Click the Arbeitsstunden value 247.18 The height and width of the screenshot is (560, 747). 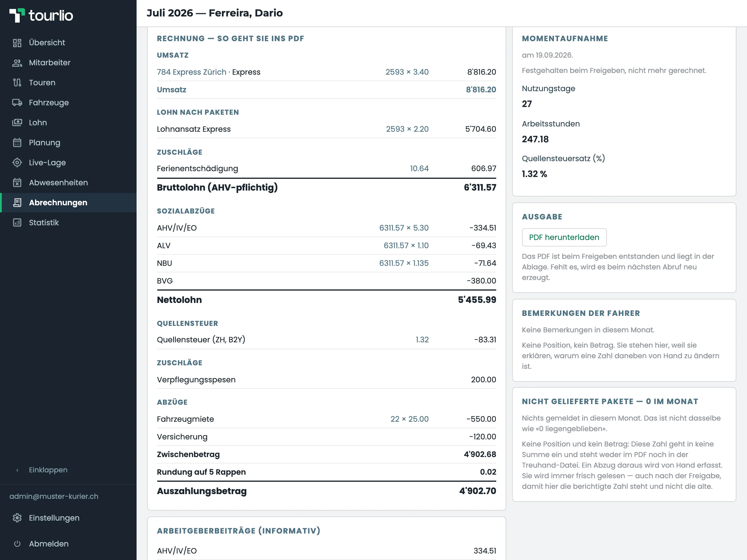click(x=535, y=139)
